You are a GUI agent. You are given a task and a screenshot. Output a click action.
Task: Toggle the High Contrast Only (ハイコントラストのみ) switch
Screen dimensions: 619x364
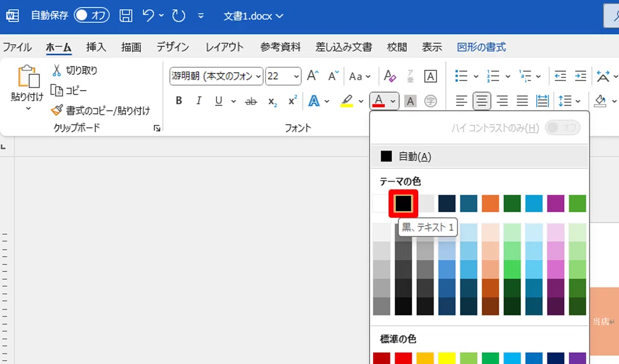563,128
